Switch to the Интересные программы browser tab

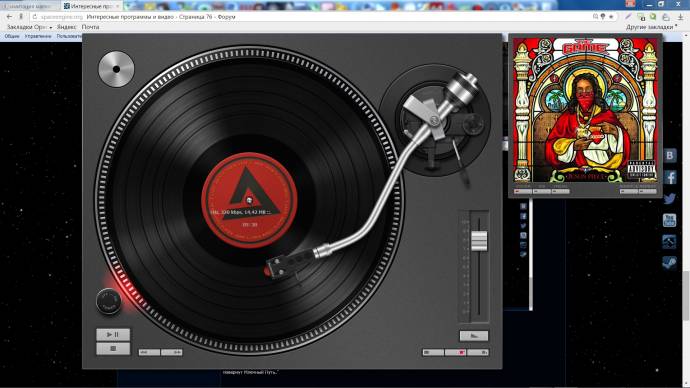[x=92, y=6]
